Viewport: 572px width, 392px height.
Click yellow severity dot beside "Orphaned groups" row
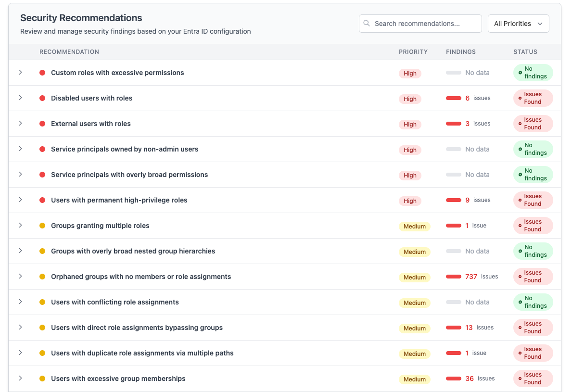tap(43, 277)
